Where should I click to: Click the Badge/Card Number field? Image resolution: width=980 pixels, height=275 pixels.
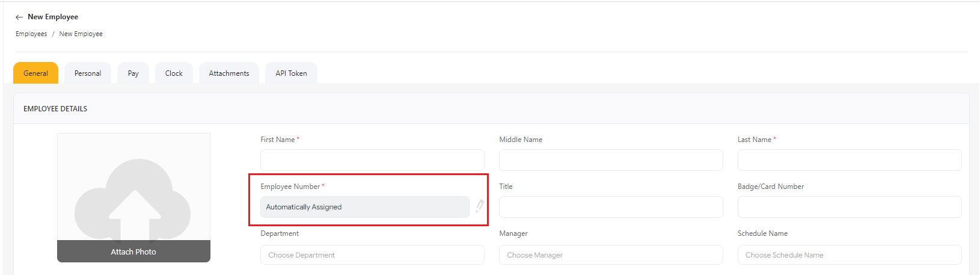point(849,207)
